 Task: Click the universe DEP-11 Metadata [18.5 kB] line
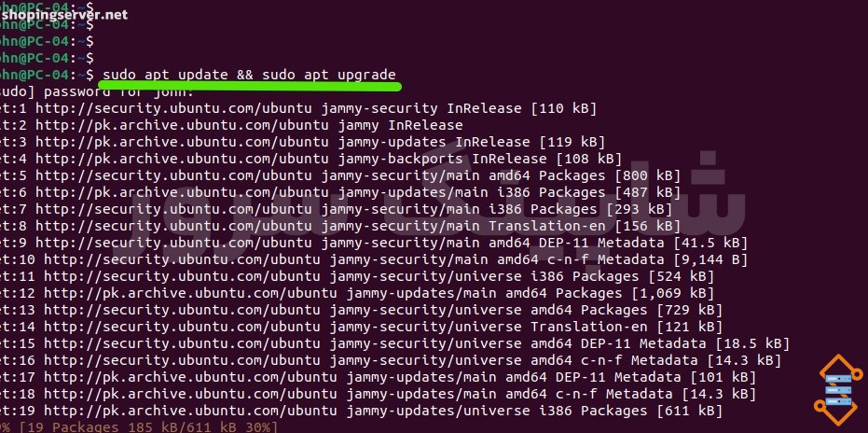coord(395,343)
